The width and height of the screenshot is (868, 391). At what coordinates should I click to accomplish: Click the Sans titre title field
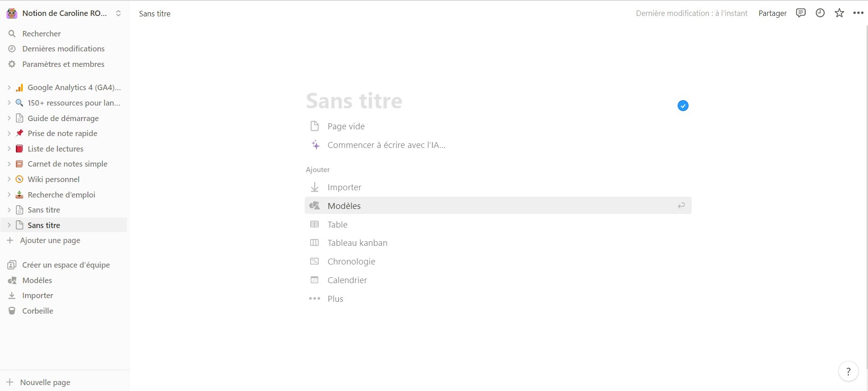[x=354, y=101]
